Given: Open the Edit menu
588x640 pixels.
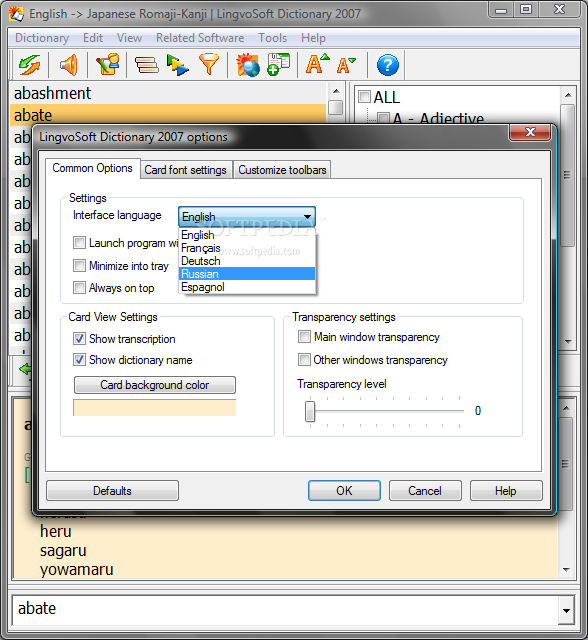Looking at the screenshot, I should click(93, 38).
